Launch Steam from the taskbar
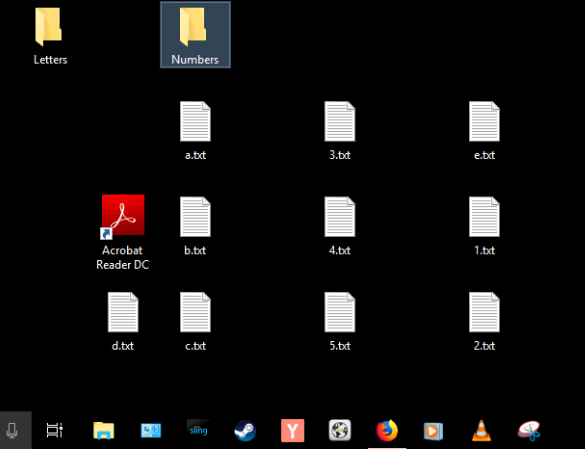Image resolution: width=585 pixels, height=449 pixels. click(x=245, y=431)
